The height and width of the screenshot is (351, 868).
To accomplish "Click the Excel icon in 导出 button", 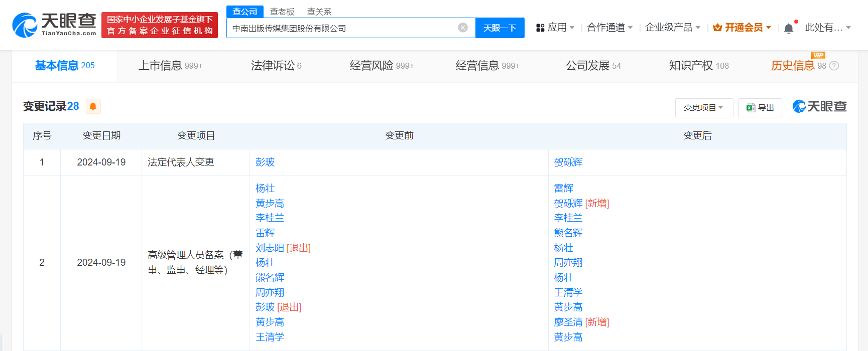I will (x=751, y=108).
